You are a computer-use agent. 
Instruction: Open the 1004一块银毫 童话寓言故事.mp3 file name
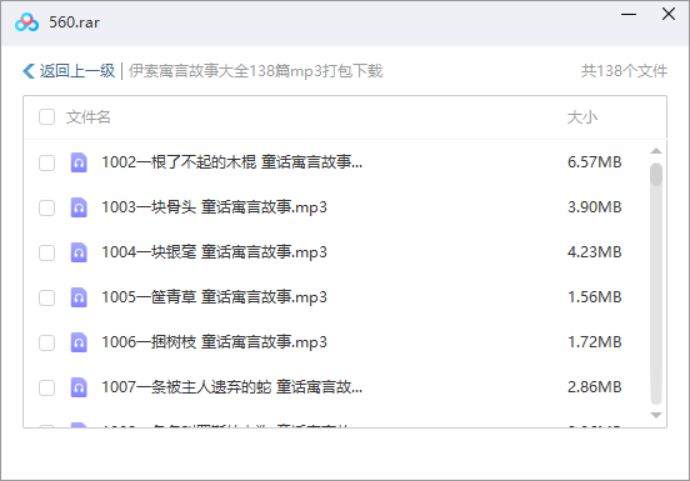pos(214,253)
